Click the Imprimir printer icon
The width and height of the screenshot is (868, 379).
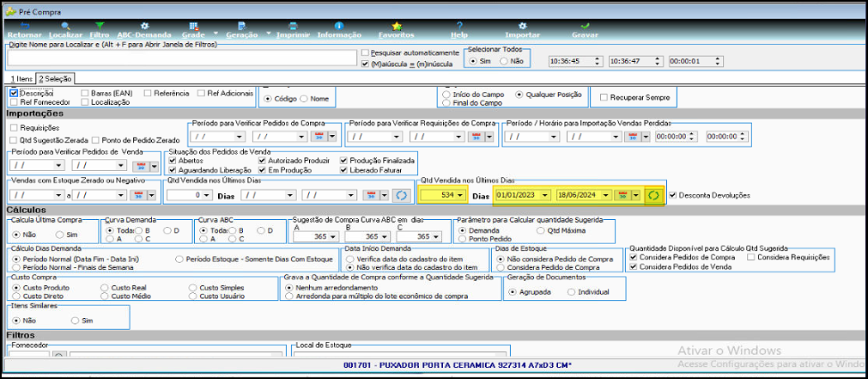(294, 26)
